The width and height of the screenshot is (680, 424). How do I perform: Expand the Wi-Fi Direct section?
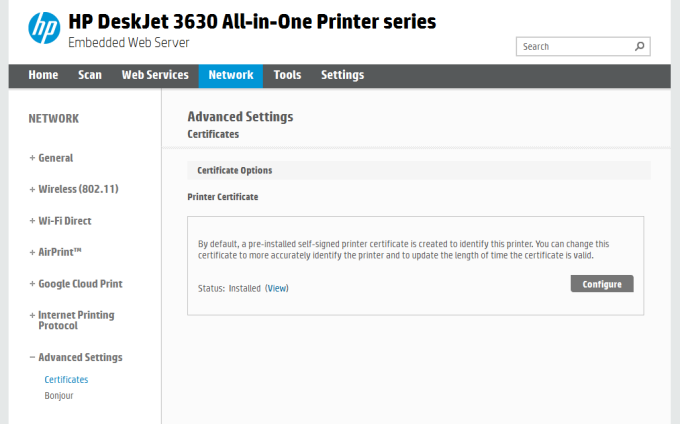pyautogui.click(x=64, y=221)
